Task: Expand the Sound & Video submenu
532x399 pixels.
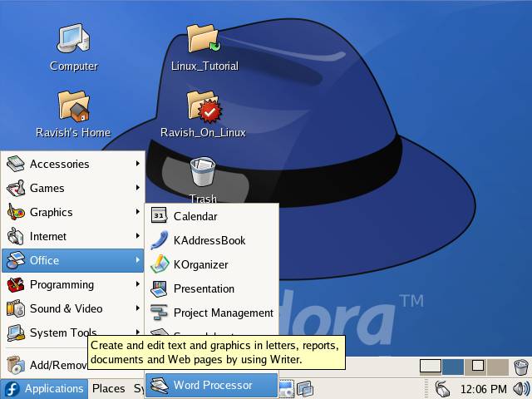Action: tap(66, 308)
